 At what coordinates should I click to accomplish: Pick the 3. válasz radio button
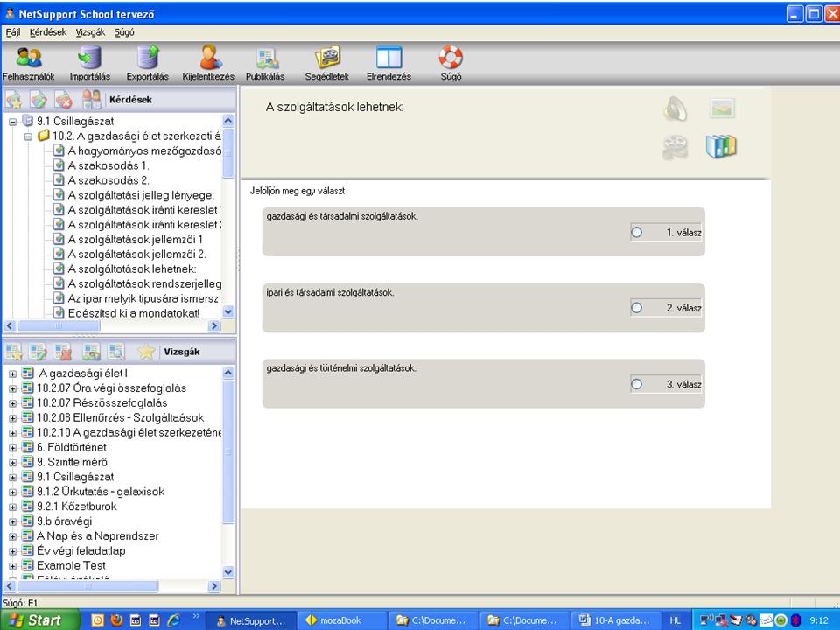tap(636, 384)
